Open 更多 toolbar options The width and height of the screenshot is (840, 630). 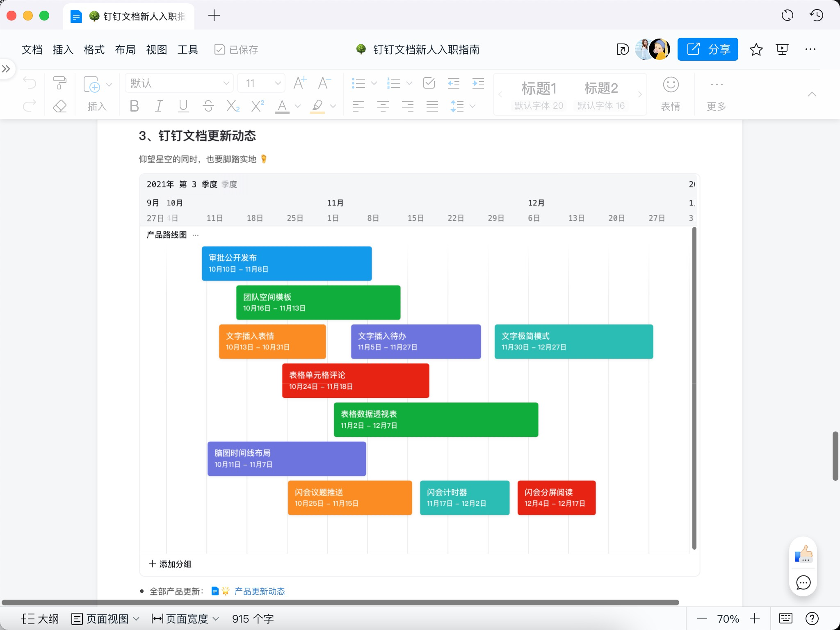pyautogui.click(x=717, y=94)
